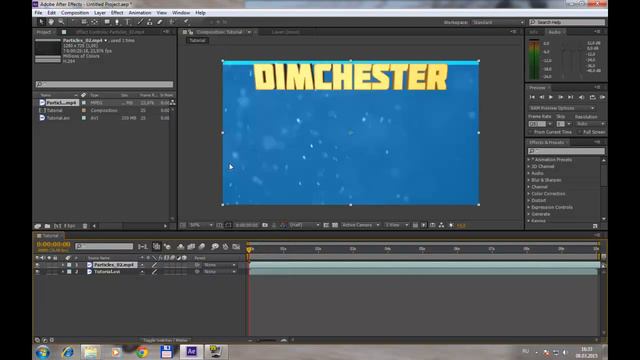Open the Resolution Auto dropdown in Preview
The width and height of the screenshot is (640, 360).
[590, 124]
